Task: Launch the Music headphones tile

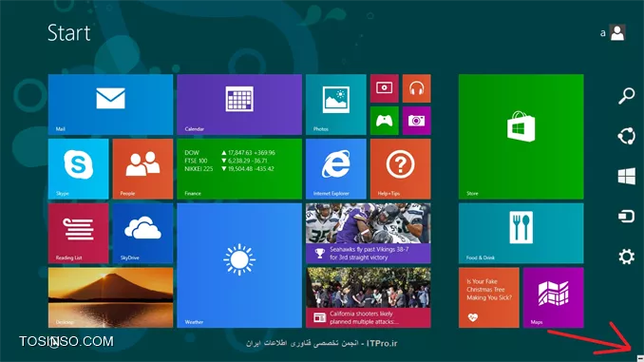Action: click(x=416, y=88)
